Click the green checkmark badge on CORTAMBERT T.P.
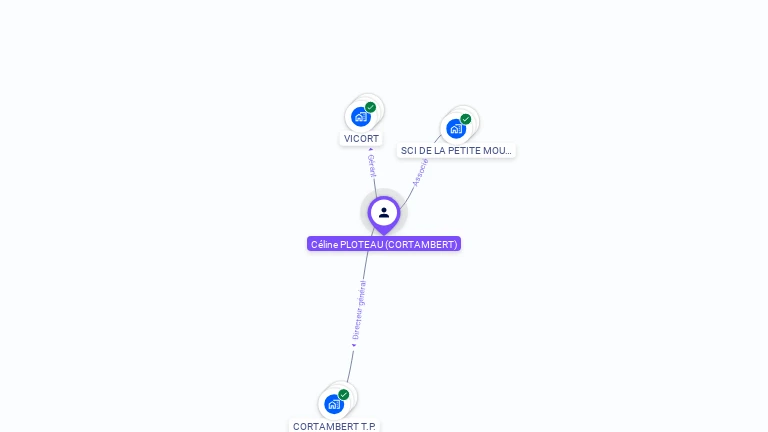 [343, 395]
